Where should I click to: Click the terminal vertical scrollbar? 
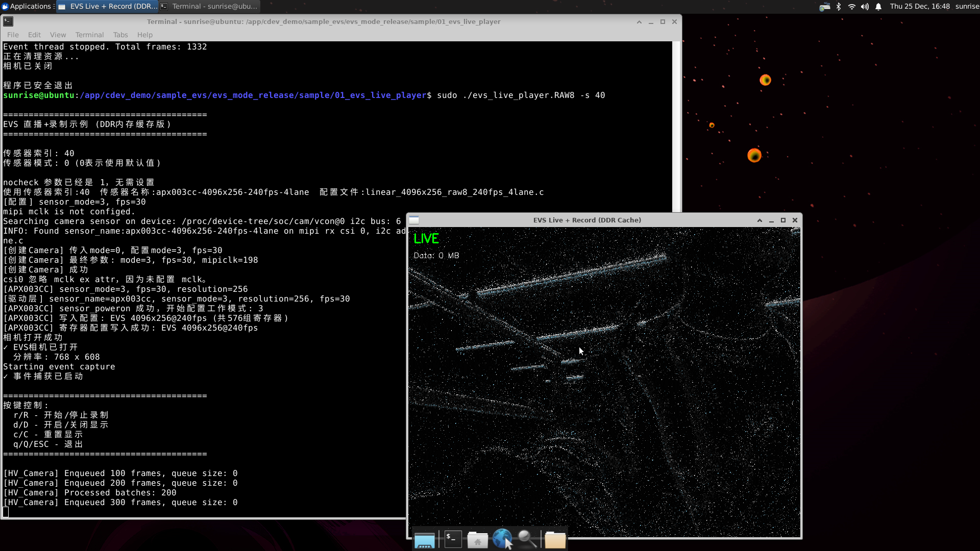pyautogui.click(x=676, y=128)
